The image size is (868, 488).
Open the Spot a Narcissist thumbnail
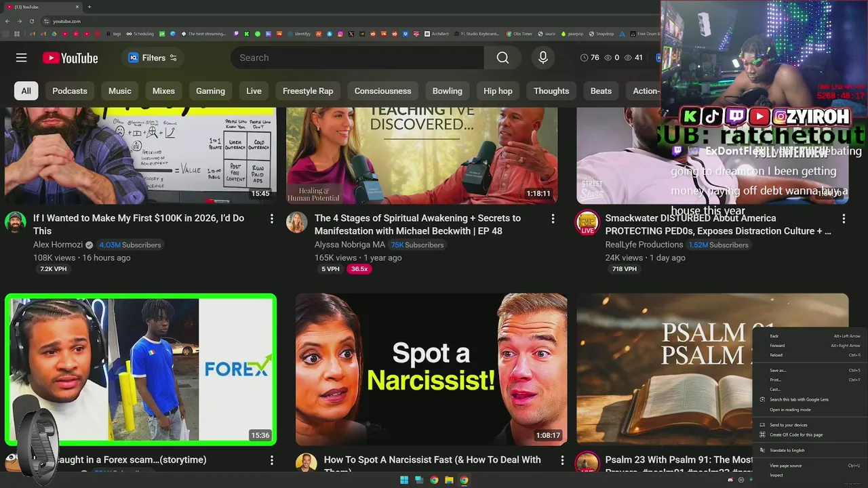point(431,369)
